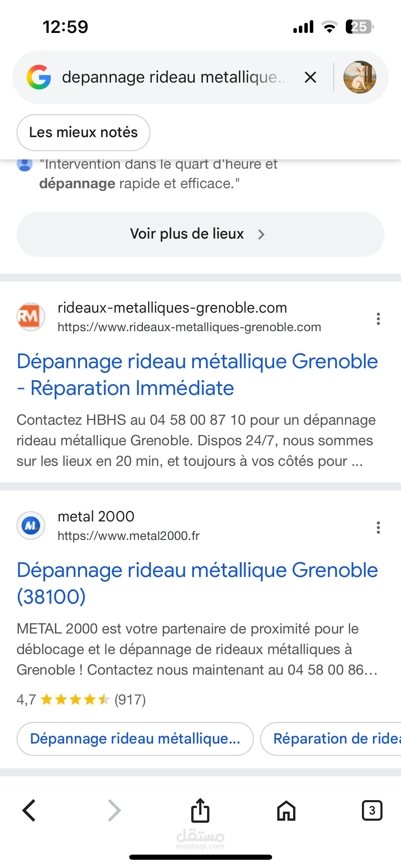Viewport: 401px width, 868px height.
Task: Tap the https://www.metal2000.fr URL text
Action: coord(129,536)
